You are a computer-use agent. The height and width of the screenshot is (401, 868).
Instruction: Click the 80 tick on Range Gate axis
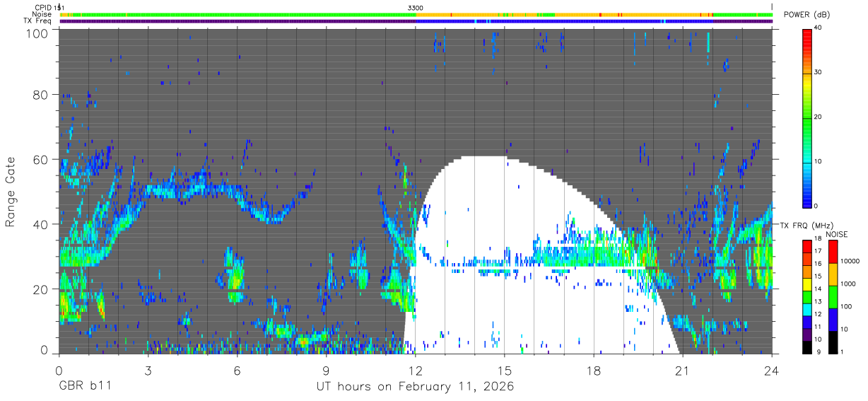[x=42, y=94]
